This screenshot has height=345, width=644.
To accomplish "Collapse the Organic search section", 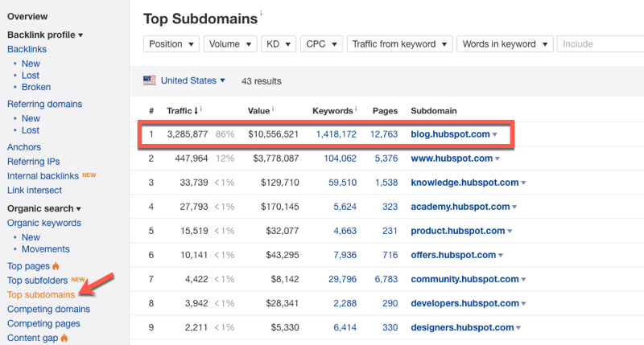I will [44, 209].
